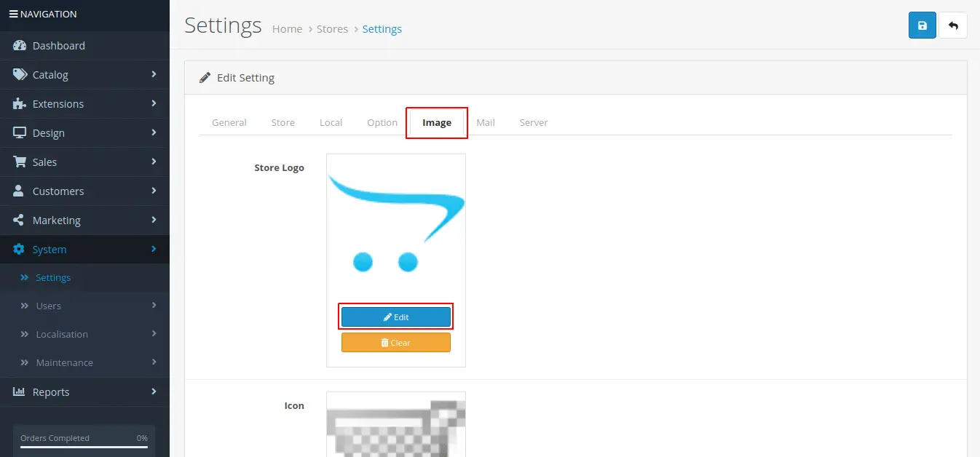The height and width of the screenshot is (457, 980).
Task: Open the Server tab
Action: point(533,122)
